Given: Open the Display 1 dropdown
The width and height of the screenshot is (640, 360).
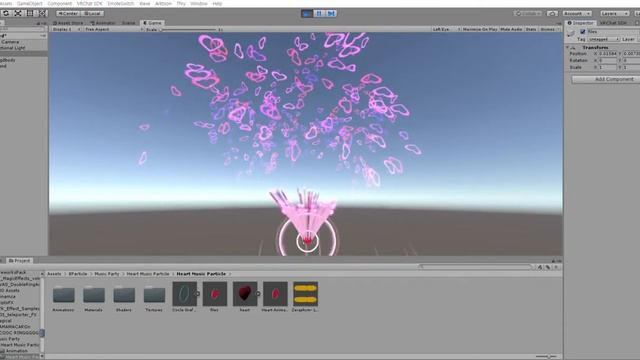Looking at the screenshot, I should [x=66, y=29].
